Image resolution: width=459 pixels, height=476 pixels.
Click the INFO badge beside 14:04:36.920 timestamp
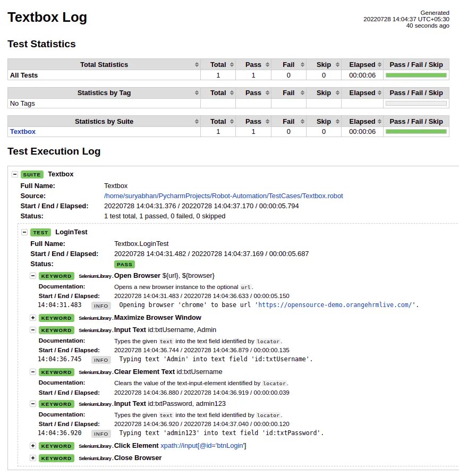(x=101, y=433)
